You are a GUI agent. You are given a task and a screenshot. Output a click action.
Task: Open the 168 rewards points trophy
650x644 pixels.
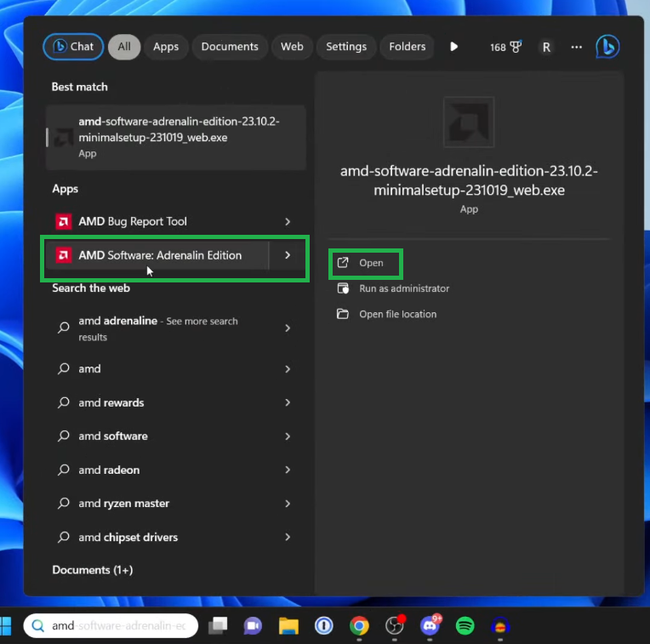click(x=505, y=47)
